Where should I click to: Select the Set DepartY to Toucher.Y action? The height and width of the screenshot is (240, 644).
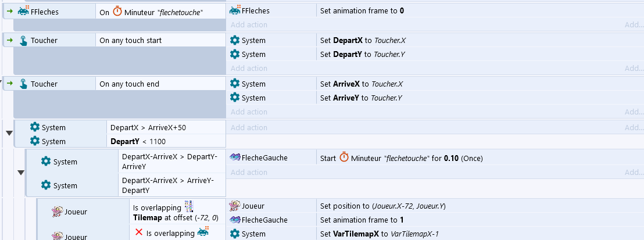(363, 54)
